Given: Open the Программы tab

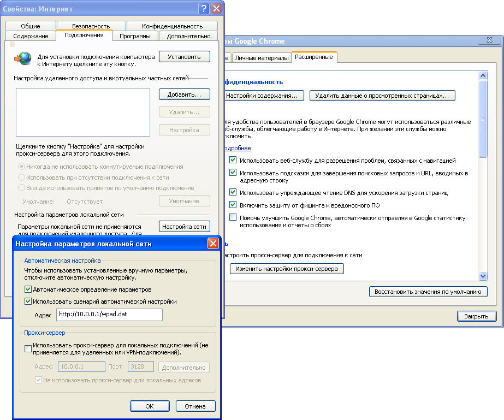Looking at the screenshot, I should 135,36.
